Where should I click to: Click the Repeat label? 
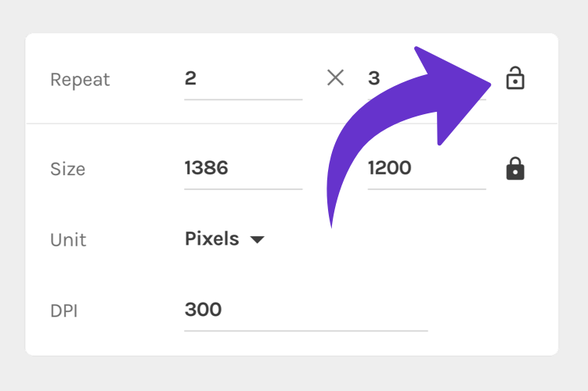pos(80,80)
